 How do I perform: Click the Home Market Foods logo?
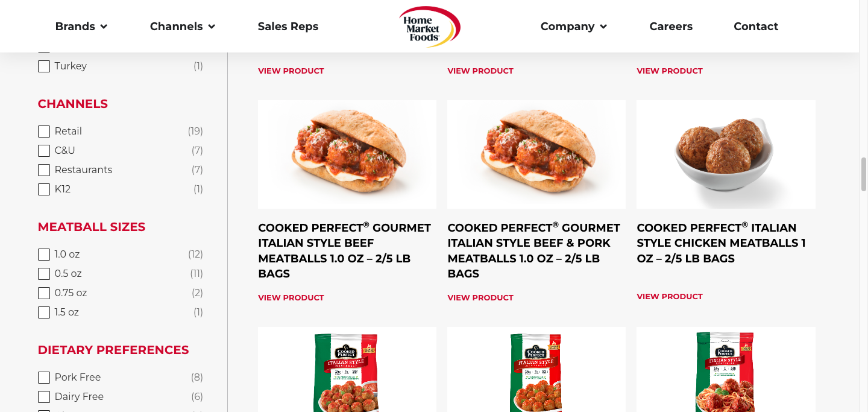pyautogui.click(x=429, y=27)
